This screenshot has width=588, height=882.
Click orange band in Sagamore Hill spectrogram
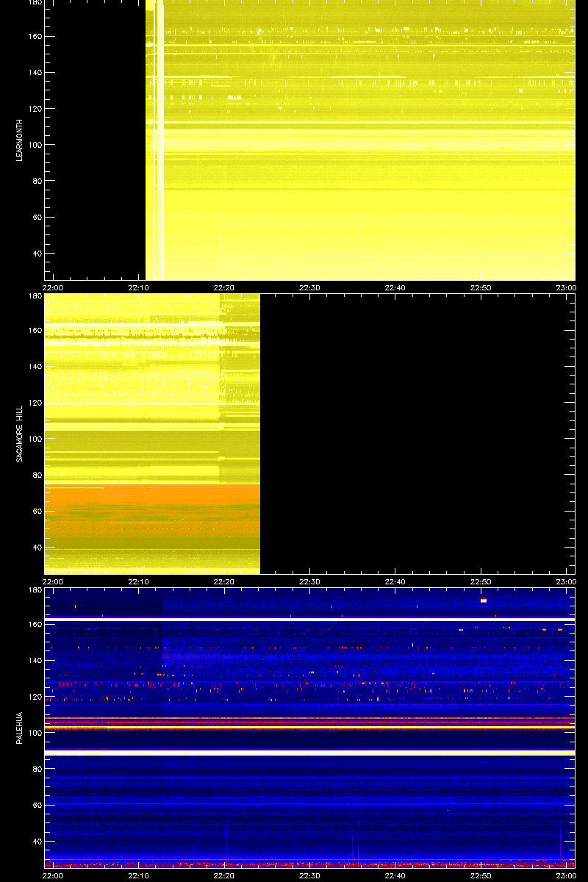(152, 509)
